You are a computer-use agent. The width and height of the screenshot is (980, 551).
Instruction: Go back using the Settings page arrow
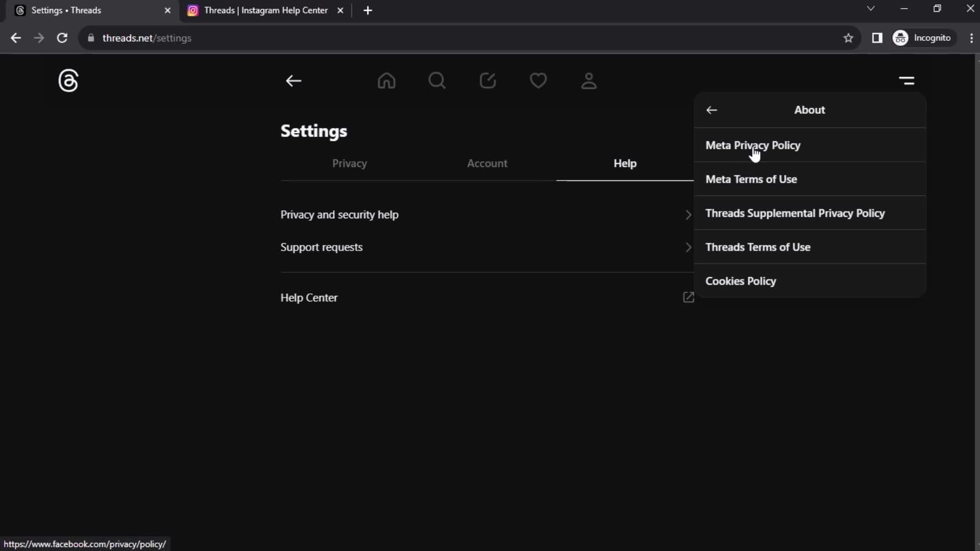293,81
